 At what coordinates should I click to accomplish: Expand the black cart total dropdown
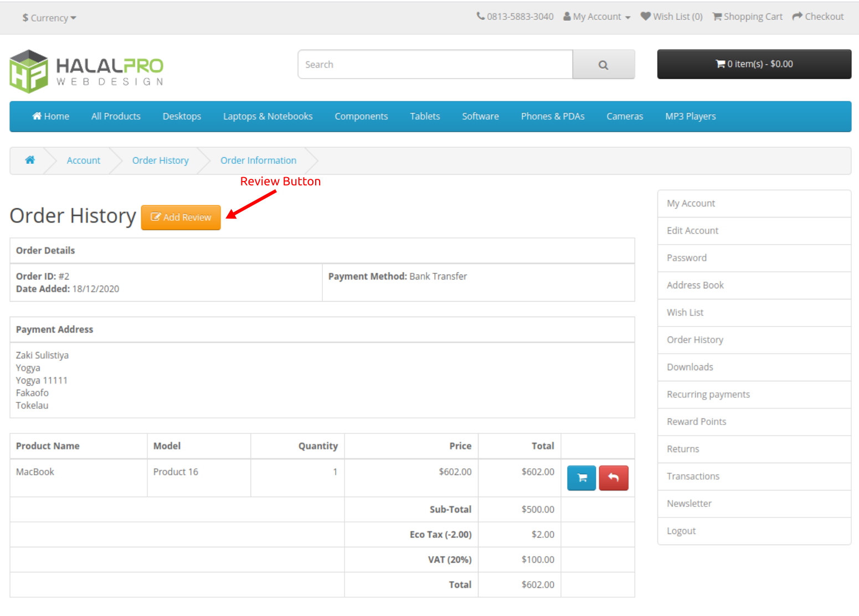point(754,64)
